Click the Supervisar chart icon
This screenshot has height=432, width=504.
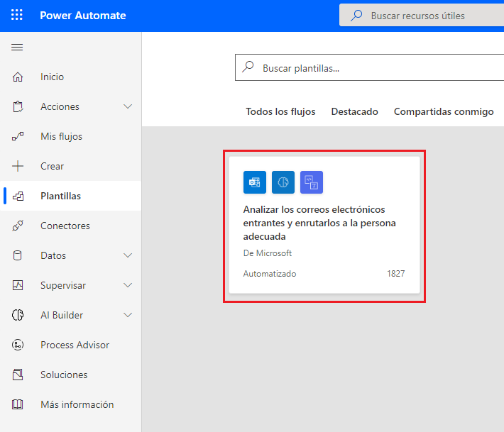click(18, 285)
